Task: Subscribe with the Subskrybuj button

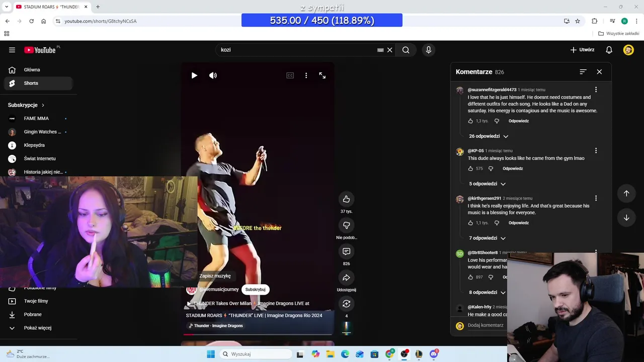Action: pos(255,290)
